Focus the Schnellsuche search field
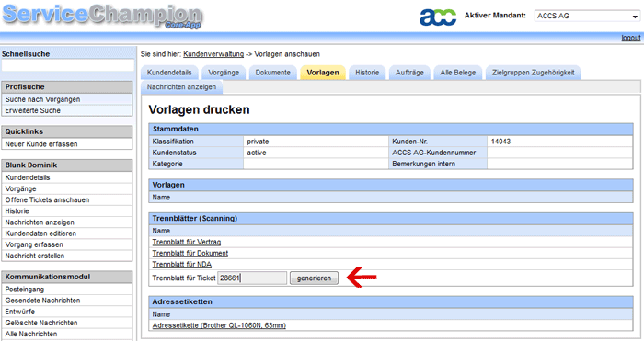 68,65
